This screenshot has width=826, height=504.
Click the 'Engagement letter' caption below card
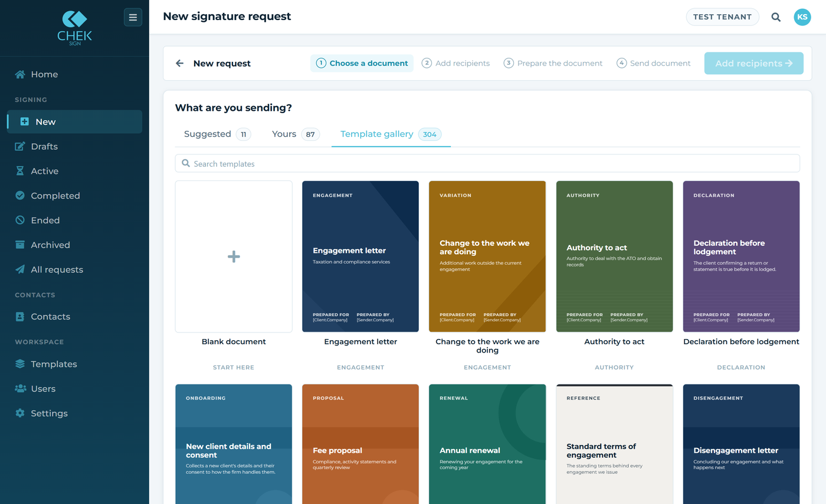point(360,341)
